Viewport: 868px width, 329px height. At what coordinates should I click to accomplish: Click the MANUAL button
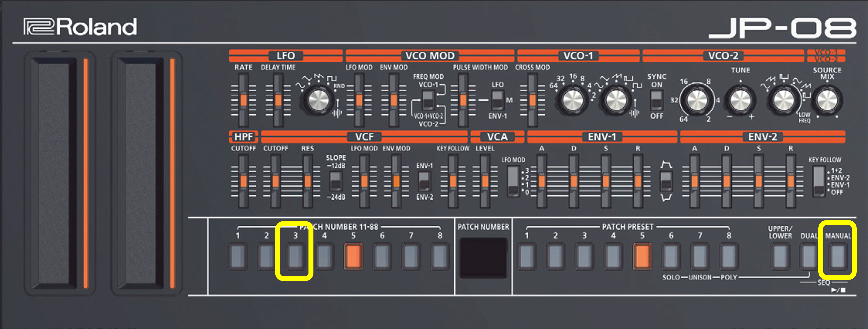point(838,257)
